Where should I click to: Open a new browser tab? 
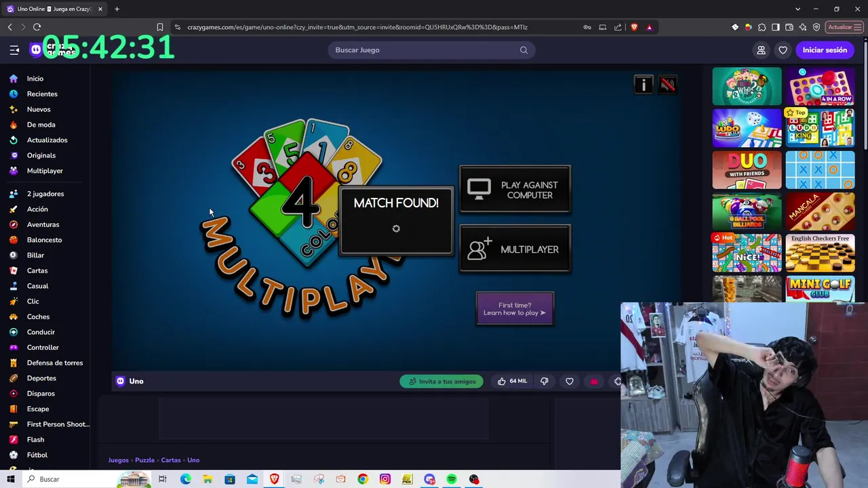click(117, 9)
